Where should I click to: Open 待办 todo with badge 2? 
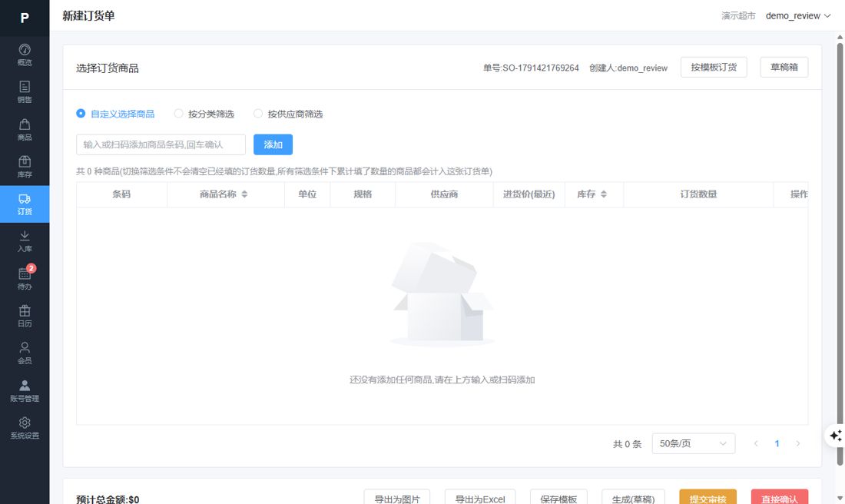[x=25, y=279]
